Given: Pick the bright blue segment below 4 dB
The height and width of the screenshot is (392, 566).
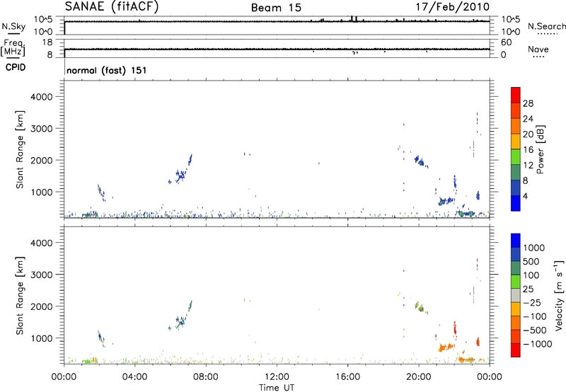Looking at the screenshot, I should pos(516,203).
